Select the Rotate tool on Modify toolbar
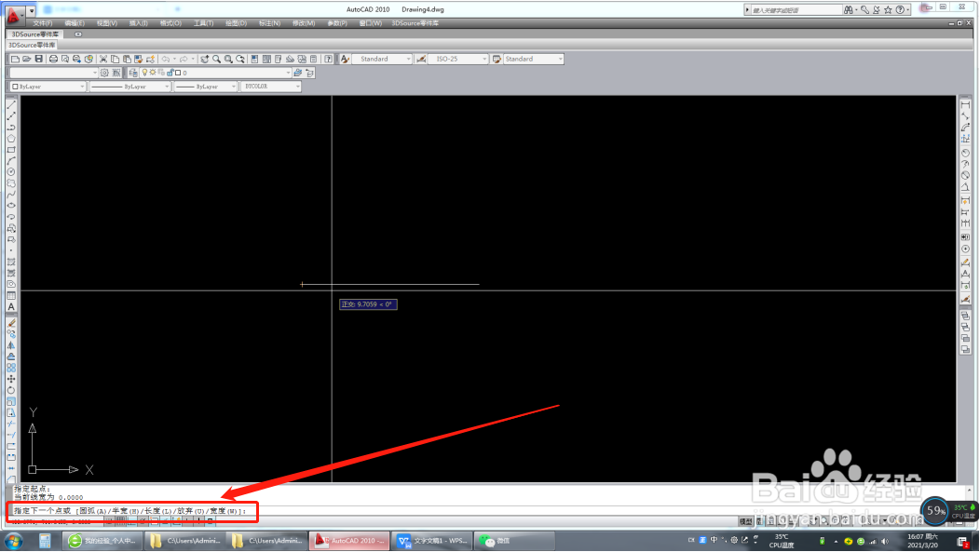This screenshot has width=980, height=552. pos(11,390)
